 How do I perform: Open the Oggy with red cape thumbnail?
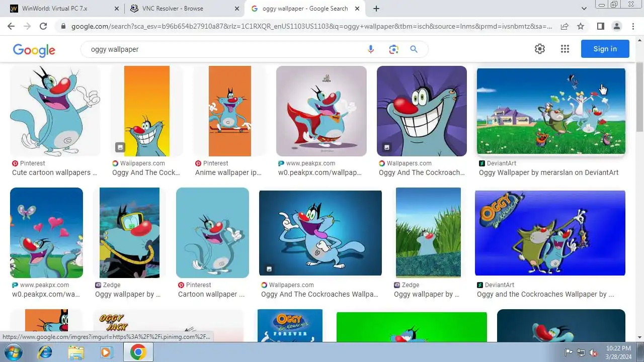coord(321,111)
